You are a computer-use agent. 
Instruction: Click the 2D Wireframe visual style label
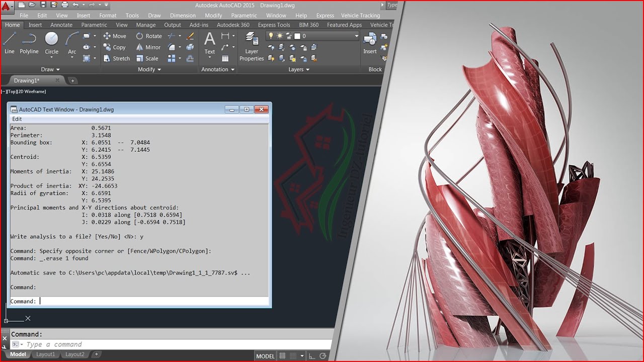32,92
